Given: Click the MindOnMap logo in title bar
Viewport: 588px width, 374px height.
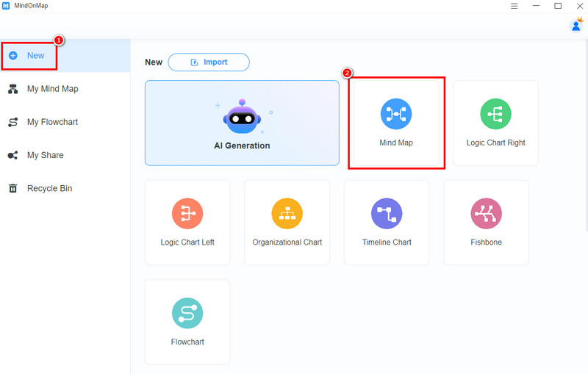Looking at the screenshot, I should click(6, 6).
